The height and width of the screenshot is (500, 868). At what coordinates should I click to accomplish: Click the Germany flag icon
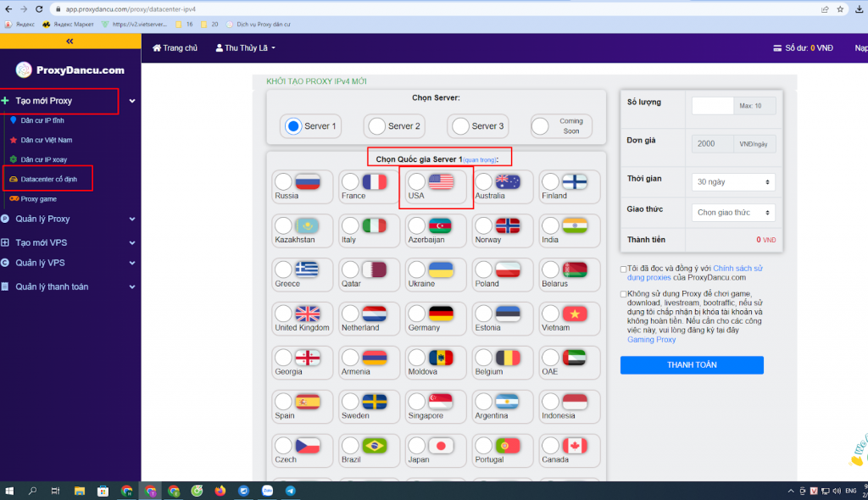[x=441, y=314]
